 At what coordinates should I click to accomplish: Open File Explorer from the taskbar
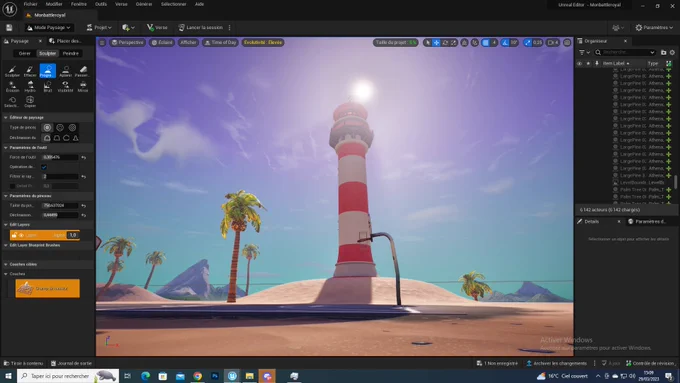point(249,376)
